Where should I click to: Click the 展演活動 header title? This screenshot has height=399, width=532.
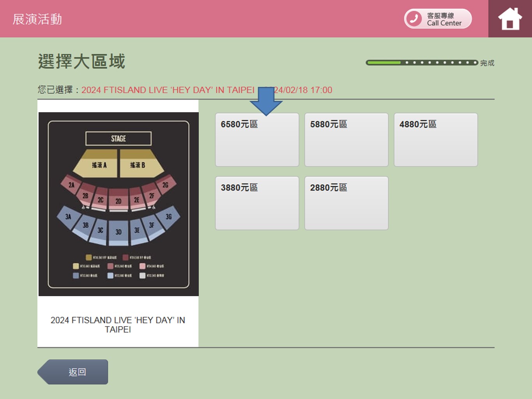(x=37, y=19)
